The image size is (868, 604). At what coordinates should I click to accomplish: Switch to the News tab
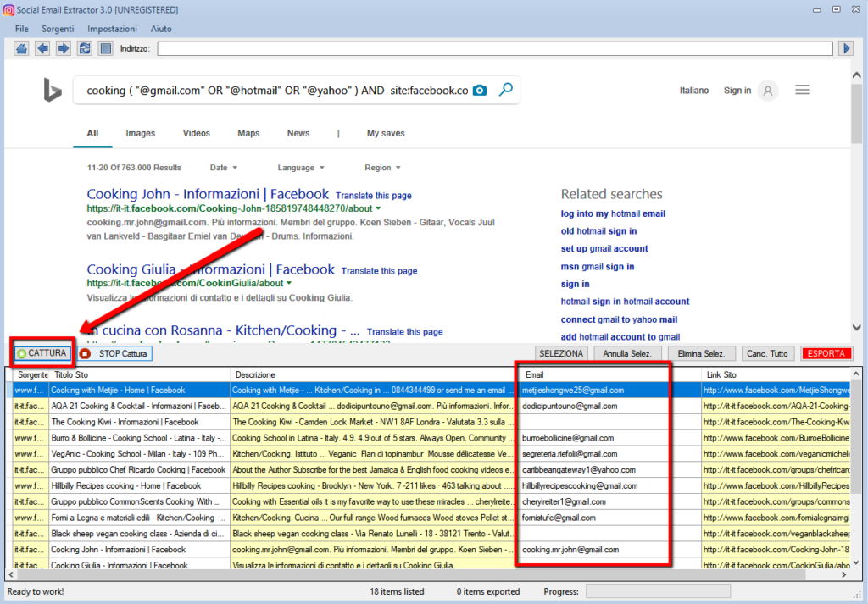[x=298, y=133]
